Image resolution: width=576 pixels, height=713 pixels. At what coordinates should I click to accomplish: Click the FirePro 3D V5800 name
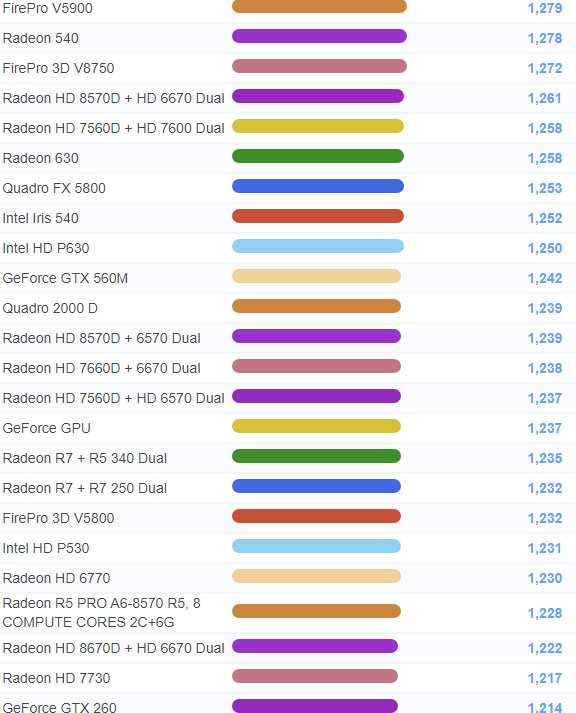58,518
